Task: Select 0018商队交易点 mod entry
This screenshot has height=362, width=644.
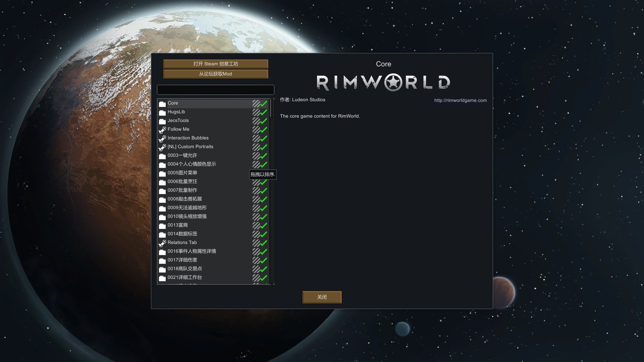Action: click(x=213, y=269)
